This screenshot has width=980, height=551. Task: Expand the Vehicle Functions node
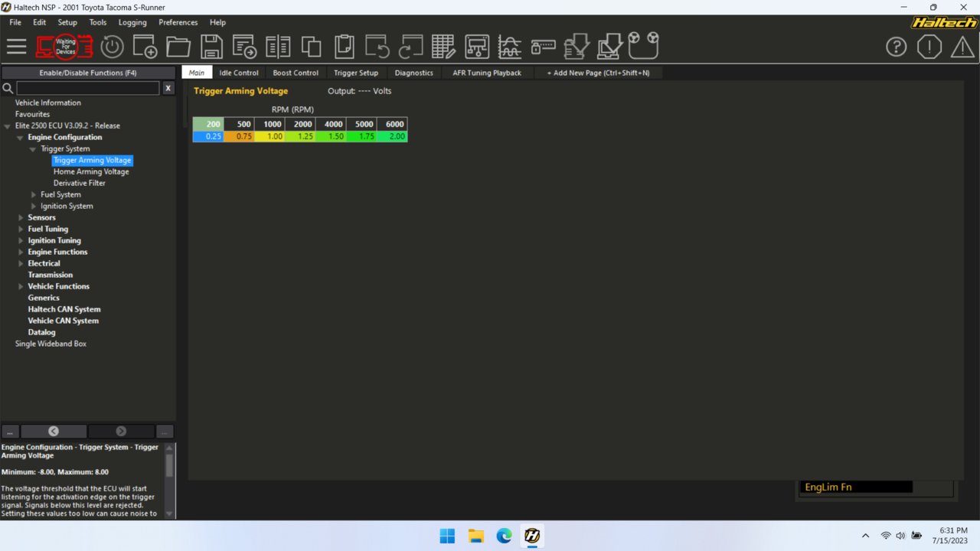click(20, 286)
